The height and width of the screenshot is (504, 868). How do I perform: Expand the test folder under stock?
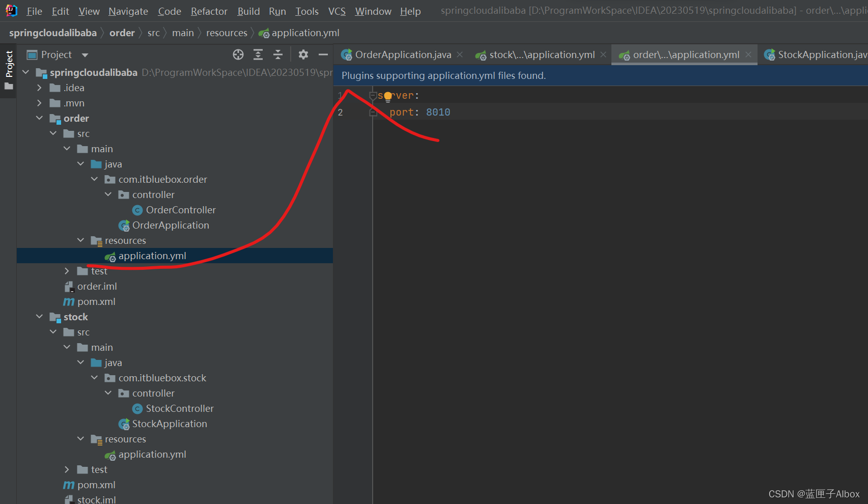[x=67, y=469]
